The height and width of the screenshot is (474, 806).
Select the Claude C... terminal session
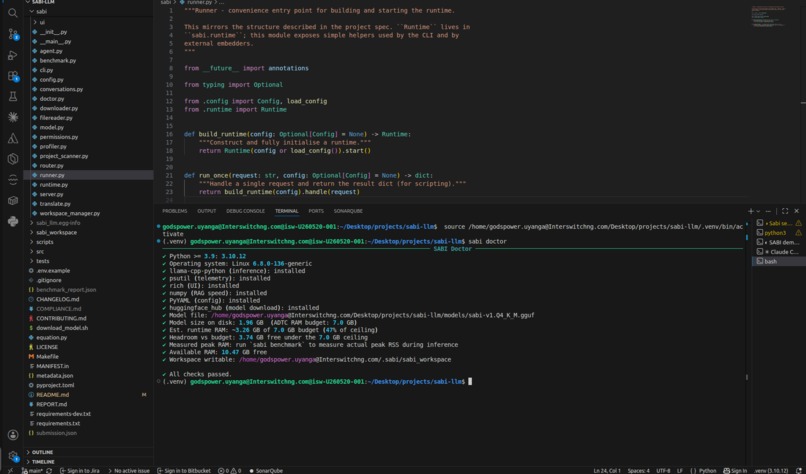[780, 252]
